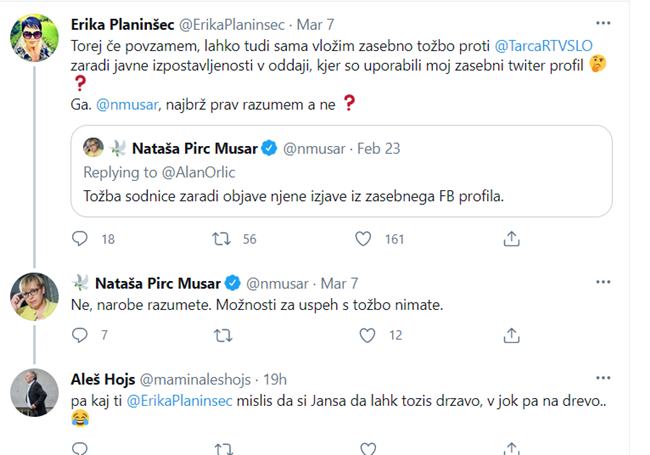Retweet Erika Planinšec's tweet
Screen dimensions: 650x455
pyautogui.click(x=224, y=239)
